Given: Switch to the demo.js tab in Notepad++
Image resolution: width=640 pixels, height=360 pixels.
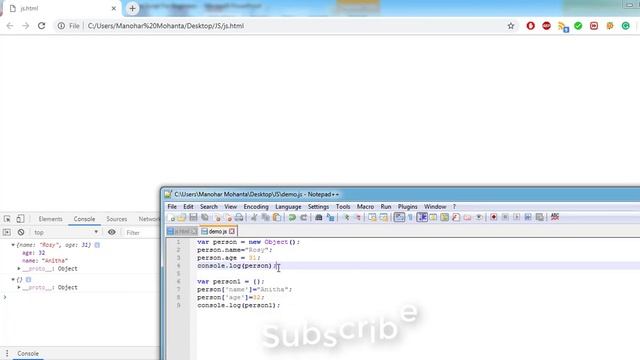Looking at the screenshot, I should click(x=218, y=231).
